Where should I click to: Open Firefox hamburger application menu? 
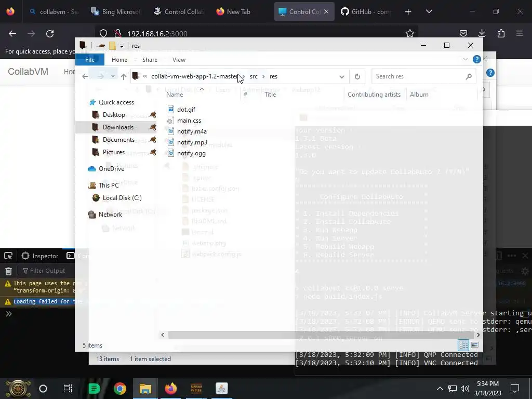pos(520,33)
